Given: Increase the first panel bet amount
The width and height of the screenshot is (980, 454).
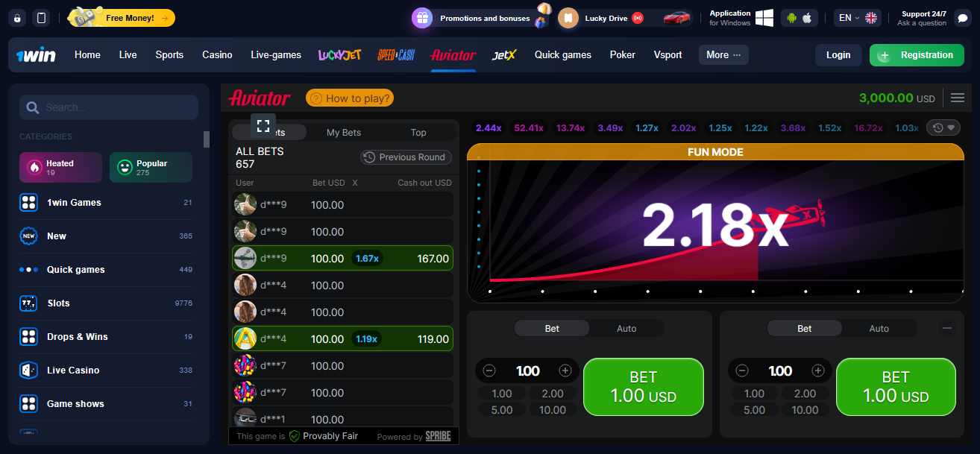Looking at the screenshot, I should (565, 371).
